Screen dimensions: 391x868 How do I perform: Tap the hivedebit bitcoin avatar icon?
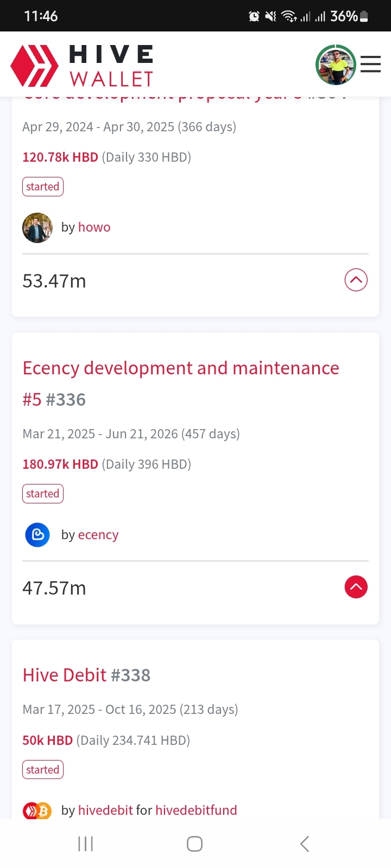[37, 810]
